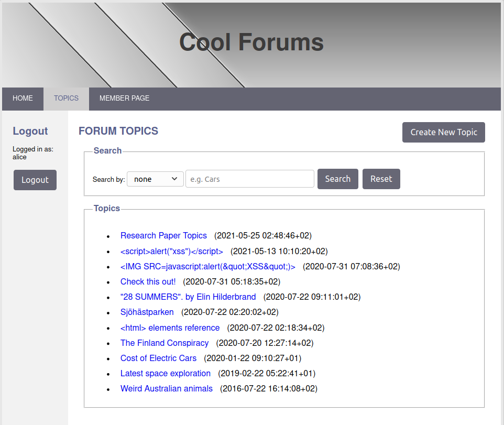Log out using the sidebar Logout button
This screenshot has width=504, height=425.
point(35,180)
